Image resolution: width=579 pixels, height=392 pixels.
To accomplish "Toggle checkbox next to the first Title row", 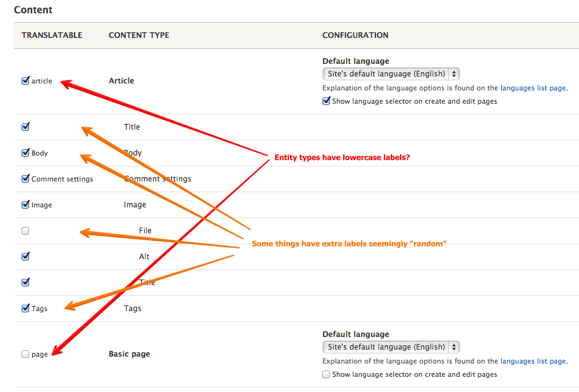I will coord(25,126).
